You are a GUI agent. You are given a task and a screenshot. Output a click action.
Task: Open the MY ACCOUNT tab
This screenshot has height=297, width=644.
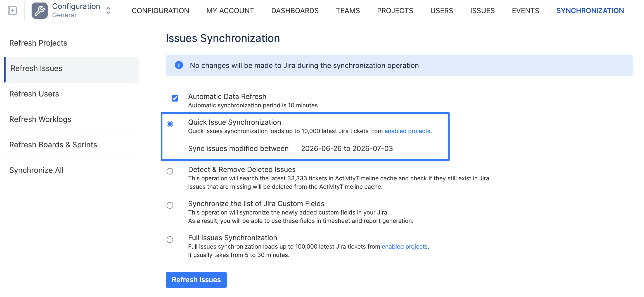[230, 11]
